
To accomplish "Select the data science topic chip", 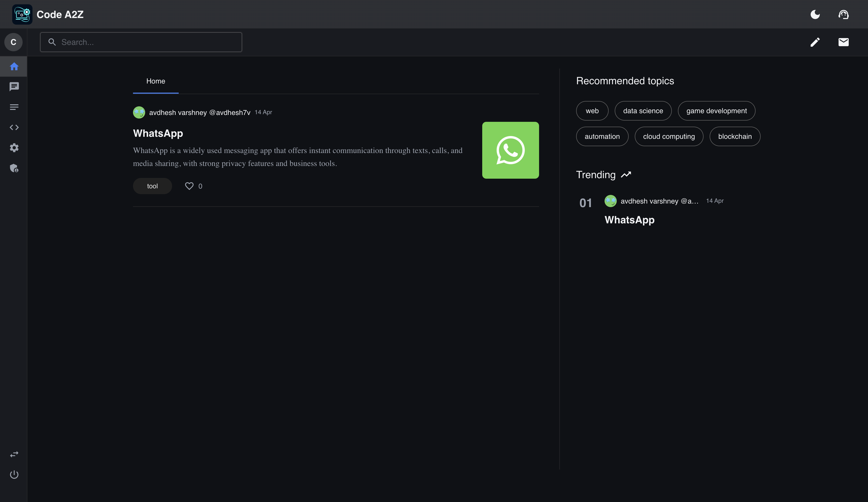I will click(x=643, y=111).
